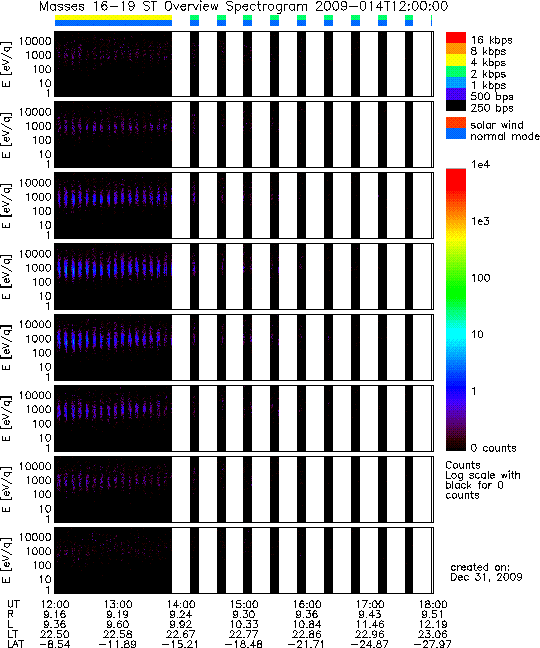This screenshot has height=648, width=540.
Task: Click the orange 8 kbps legend swatch
Action: coord(456,49)
